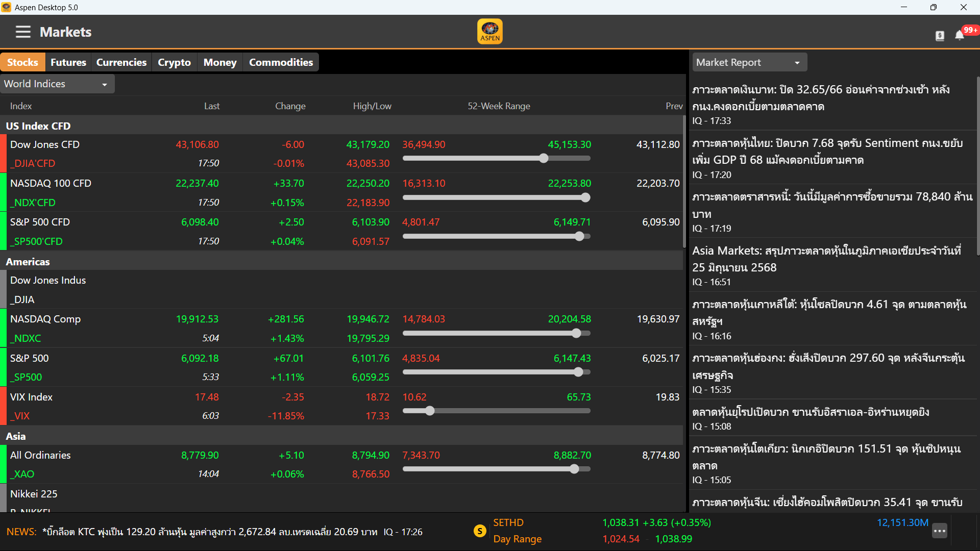Open the hamburger main menu
The width and height of the screenshot is (980, 551).
click(x=23, y=32)
